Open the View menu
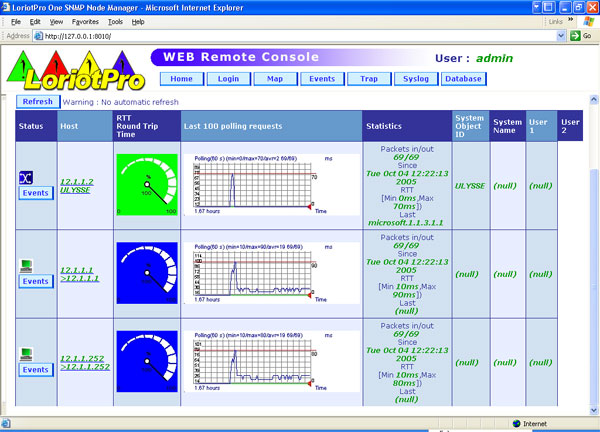 click(x=56, y=22)
